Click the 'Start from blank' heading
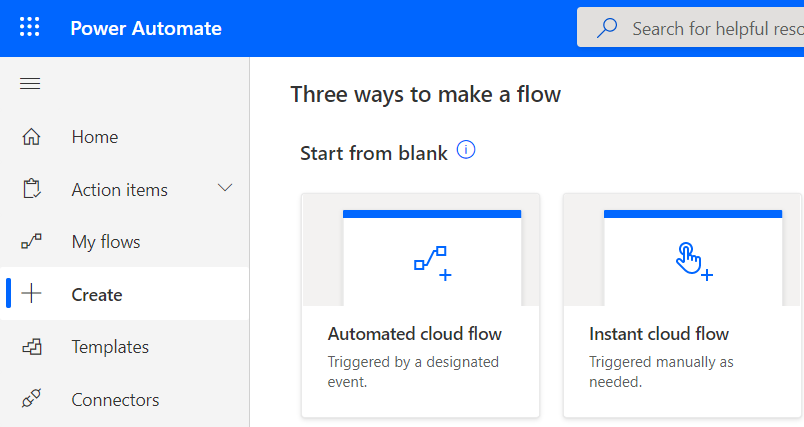 (x=374, y=153)
